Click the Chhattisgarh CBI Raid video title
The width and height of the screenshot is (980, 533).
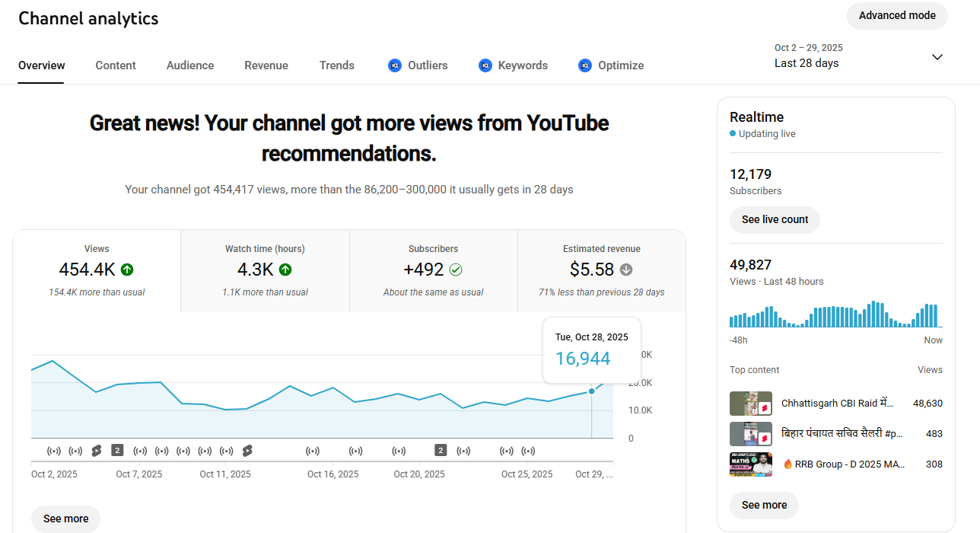pos(837,404)
